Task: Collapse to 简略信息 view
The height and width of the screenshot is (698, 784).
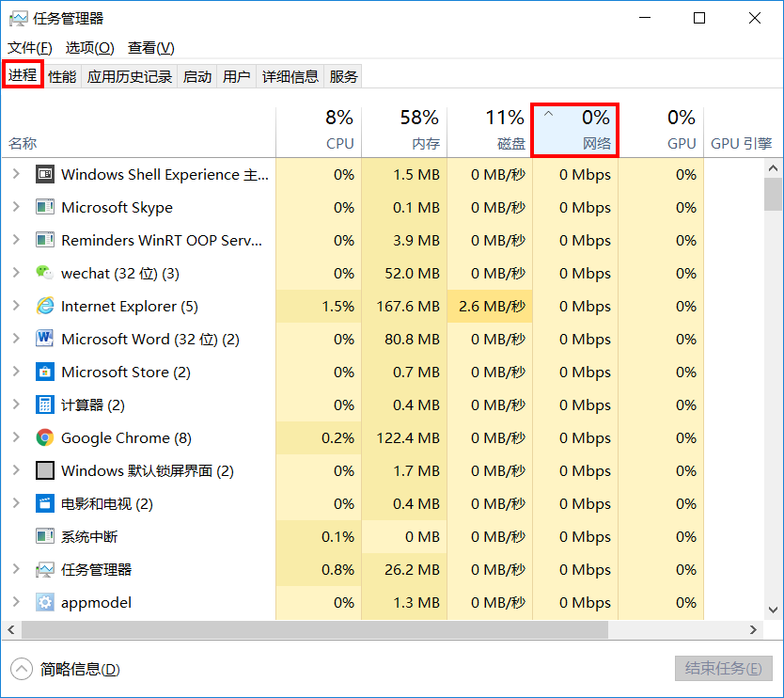Action: [65, 669]
